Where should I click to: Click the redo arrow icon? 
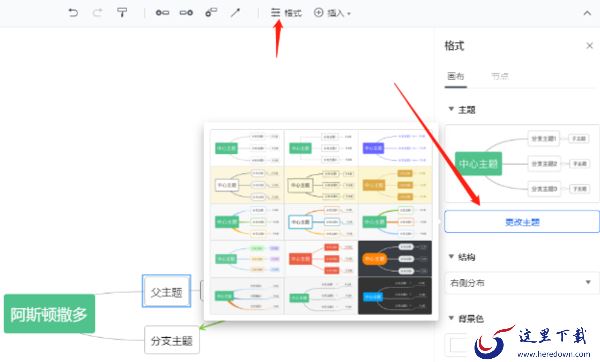[x=97, y=13]
